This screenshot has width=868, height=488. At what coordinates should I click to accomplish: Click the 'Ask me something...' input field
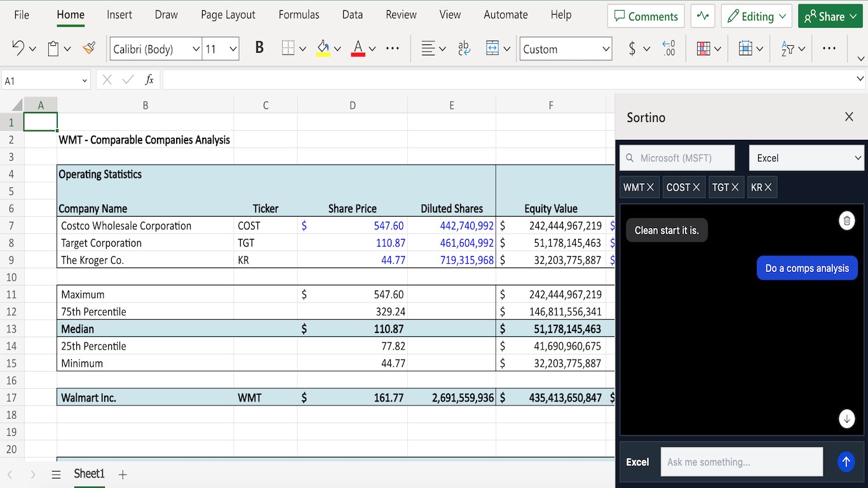point(742,462)
